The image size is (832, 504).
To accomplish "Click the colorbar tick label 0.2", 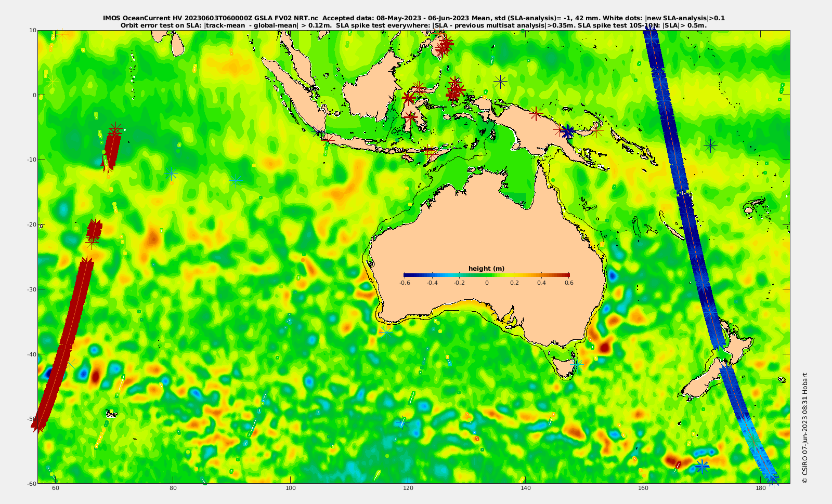I will 514,283.
